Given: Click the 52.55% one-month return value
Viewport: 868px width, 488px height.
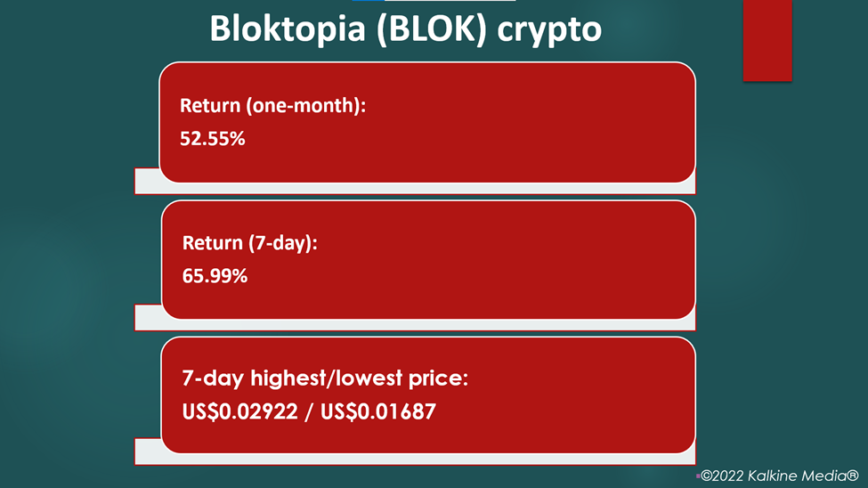Looking at the screenshot, I should tap(213, 139).
